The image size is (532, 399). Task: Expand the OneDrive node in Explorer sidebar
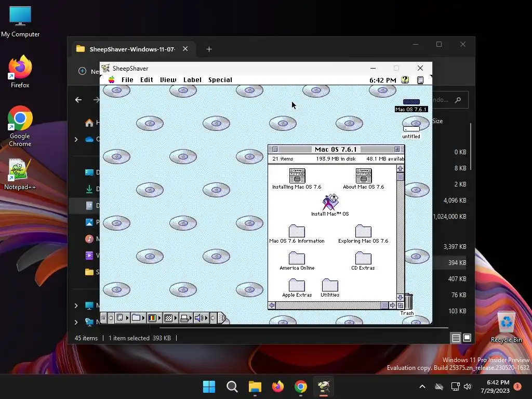[76, 139]
